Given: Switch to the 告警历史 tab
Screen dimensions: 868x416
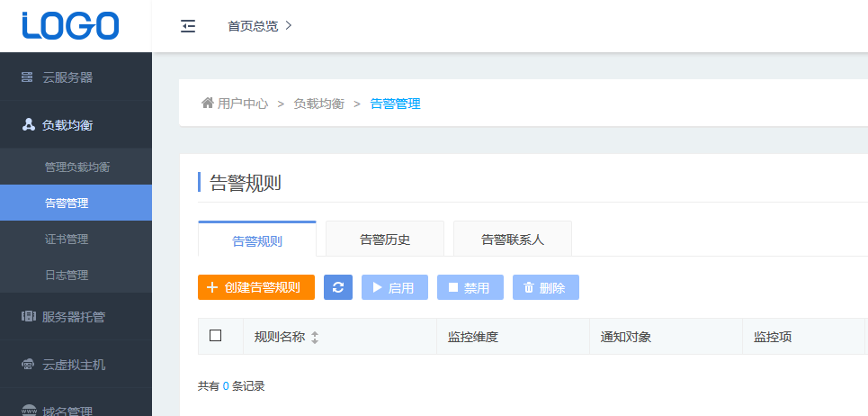Looking at the screenshot, I should [385, 240].
